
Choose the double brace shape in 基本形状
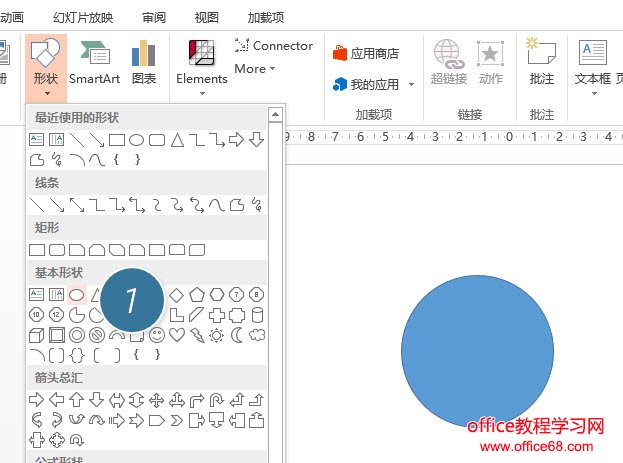tap(77, 355)
